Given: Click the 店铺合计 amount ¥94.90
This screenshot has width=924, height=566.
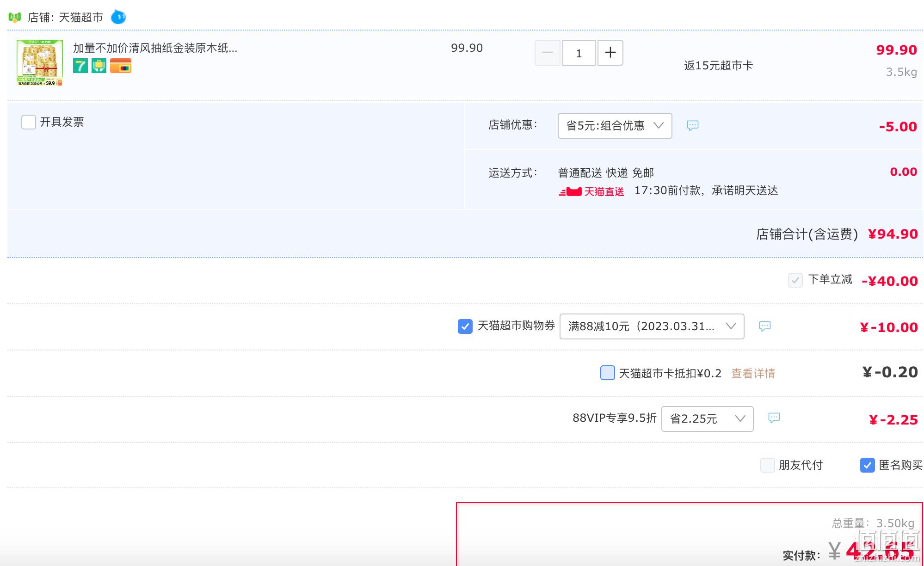Looking at the screenshot, I should pos(893,234).
